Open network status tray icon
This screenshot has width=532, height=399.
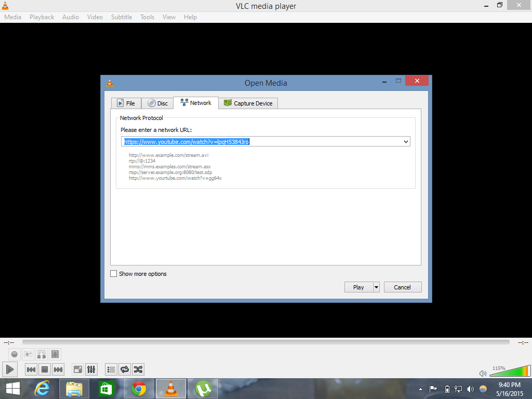click(x=458, y=389)
